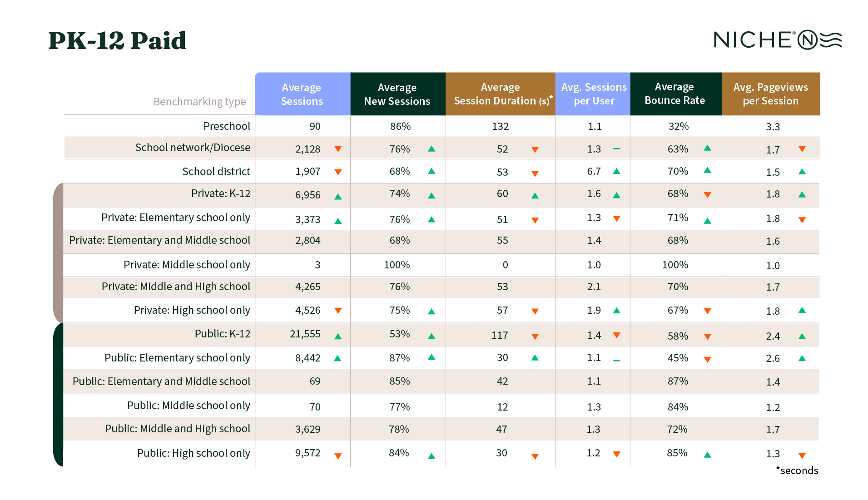Viewport: 868px width, 500px height.
Task: Click the up arrow next to Public: Elementary school only 2.6
Action: pyautogui.click(x=802, y=358)
